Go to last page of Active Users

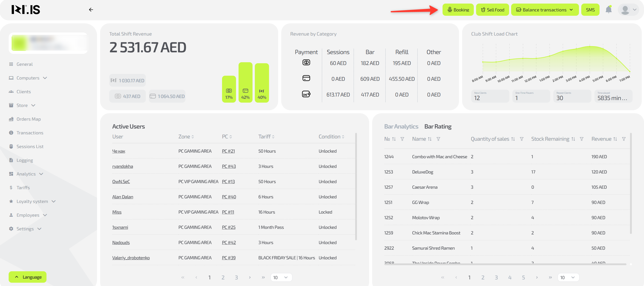263,277
